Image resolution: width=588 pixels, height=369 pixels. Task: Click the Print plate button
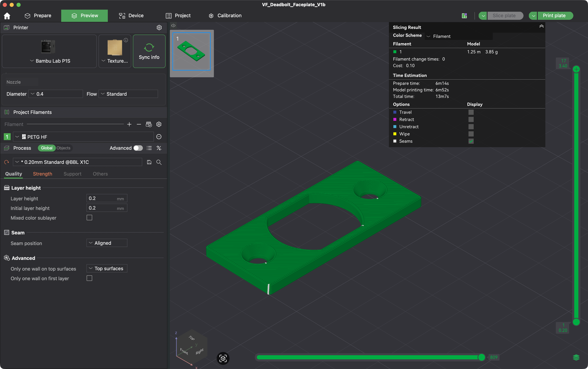click(554, 16)
